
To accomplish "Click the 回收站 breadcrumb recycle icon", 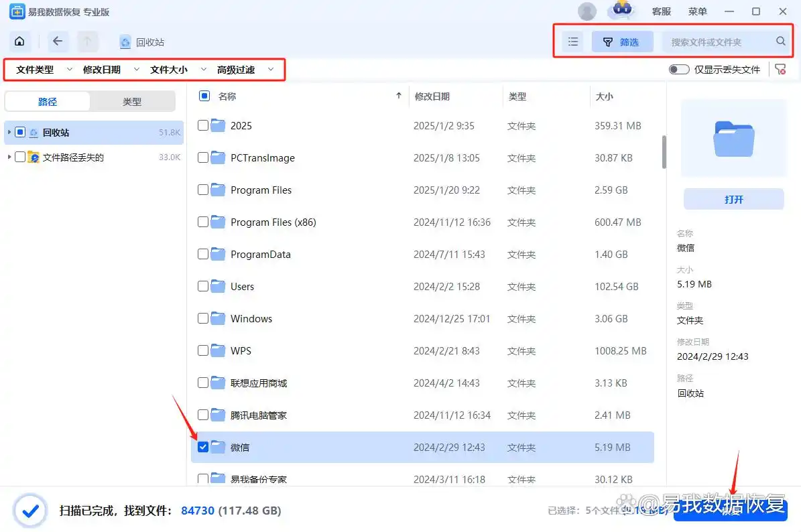I will click(125, 41).
